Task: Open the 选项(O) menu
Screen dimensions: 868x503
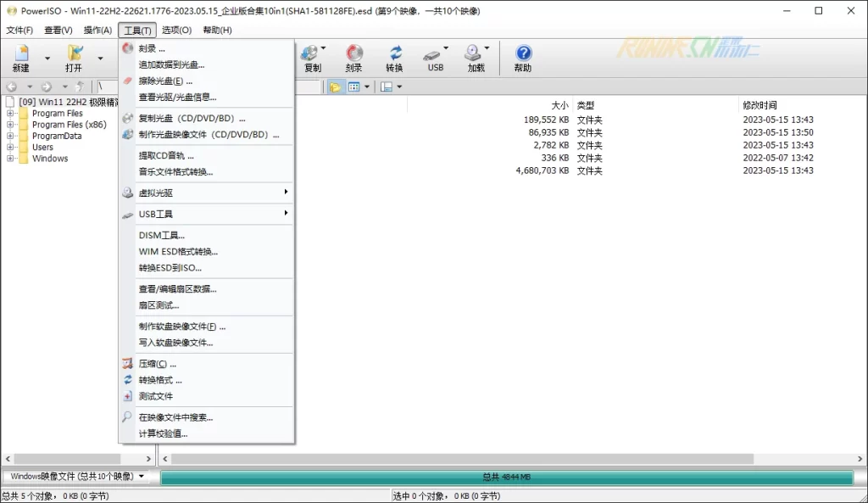Action: [x=176, y=30]
